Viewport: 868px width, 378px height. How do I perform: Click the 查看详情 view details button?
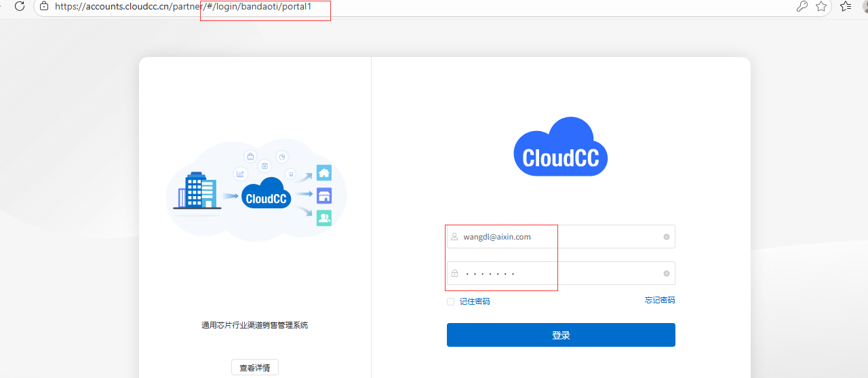coord(254,368)
